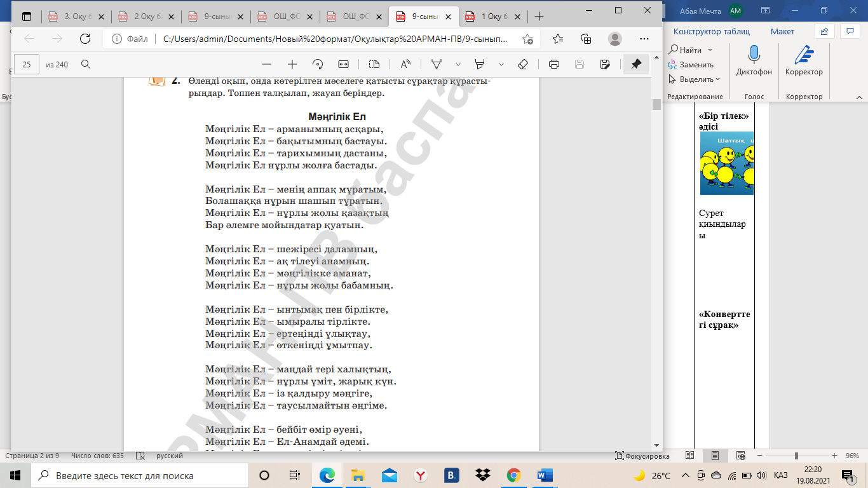Viewport: 868px width, 488px height.
Task: Search within the PDF document
Action: [85, 64]
